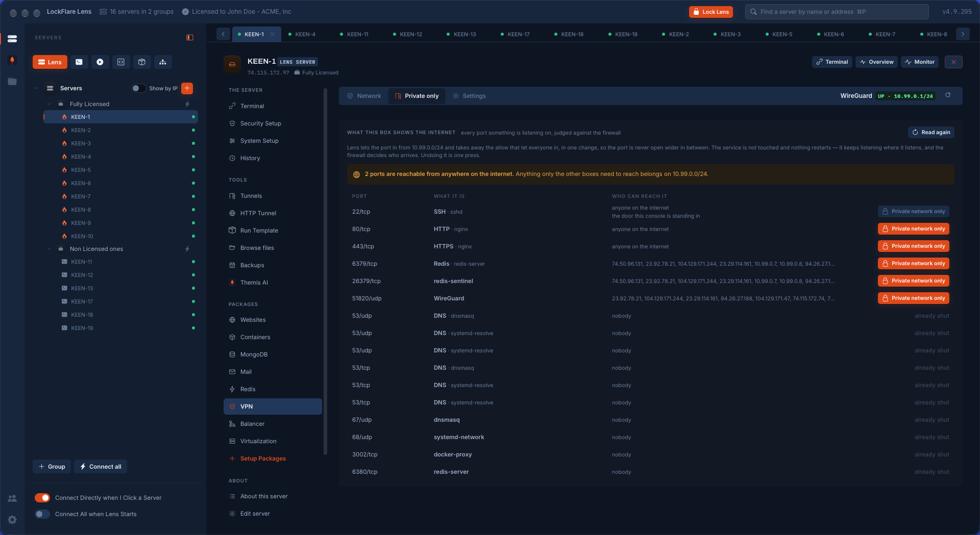This screenshot has width=980, height=535.
Task: Click the network hierarchy toolbar icon
Action: tap(163, 62)
